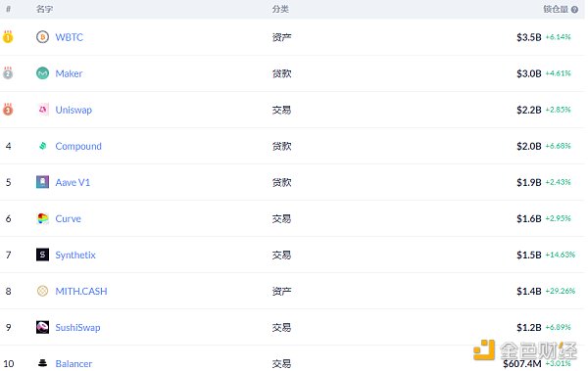This screenshot has width=588, height=371.
Task: Open the Maker project link
Action: [x=69, y=73]
